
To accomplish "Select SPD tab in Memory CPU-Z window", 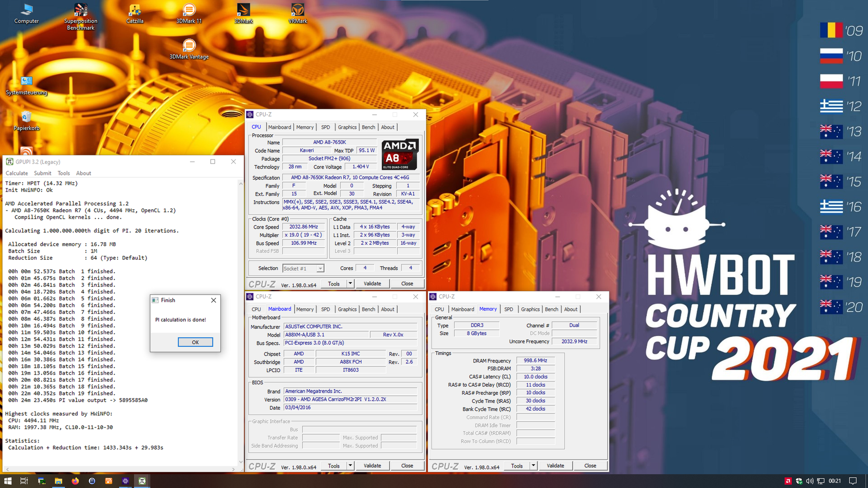I will (509, 309).
